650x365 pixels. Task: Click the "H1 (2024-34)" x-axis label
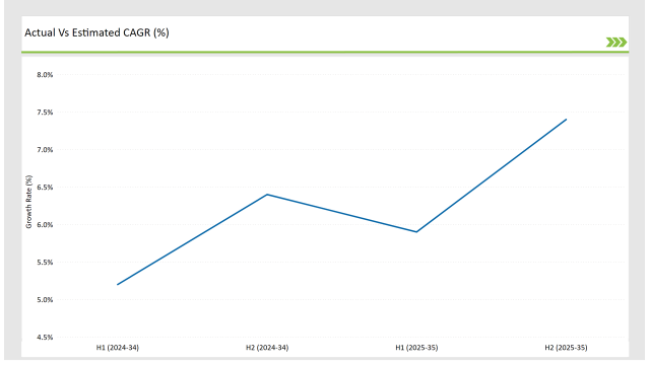118,348
